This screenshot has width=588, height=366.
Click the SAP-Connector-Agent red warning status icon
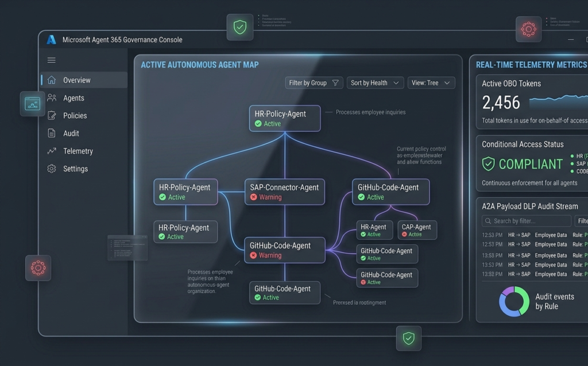(253, 197)
